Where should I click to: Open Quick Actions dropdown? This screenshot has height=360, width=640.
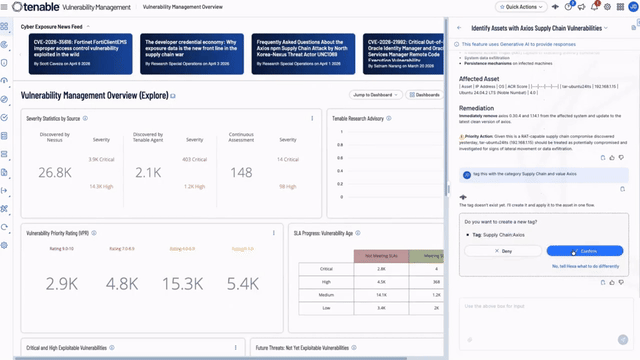(x=521, y=7)
